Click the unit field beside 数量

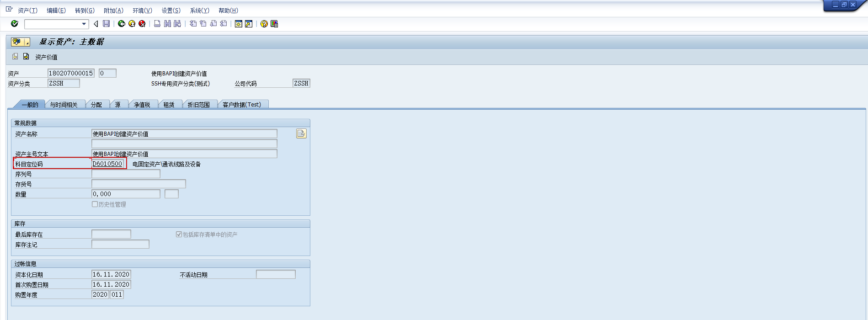[171, 194]
